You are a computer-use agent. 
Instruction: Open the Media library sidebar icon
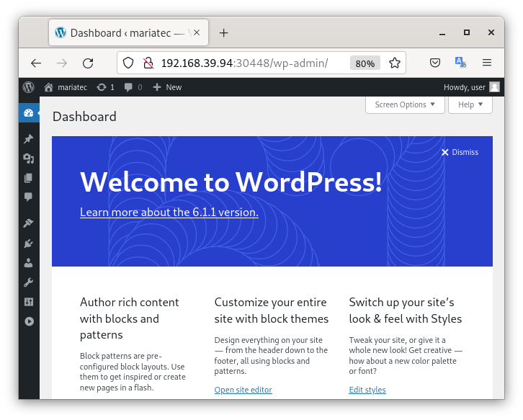click(x=29, y=158)
